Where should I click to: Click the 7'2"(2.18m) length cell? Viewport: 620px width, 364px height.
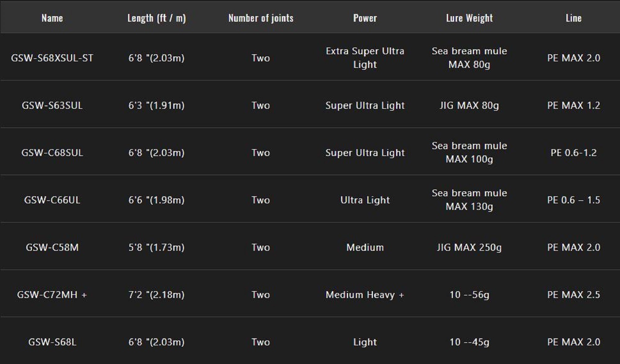click(x=157, y=295)
